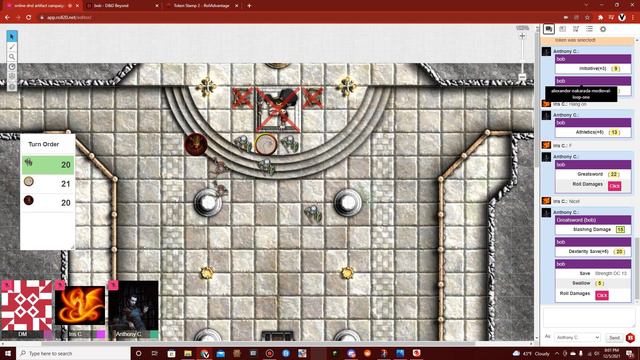Open the Mail app on the taskbar

[220, 353]
